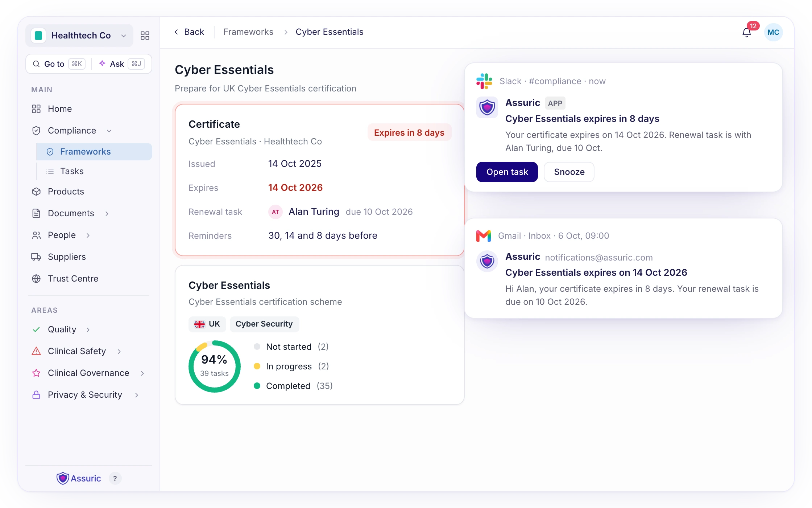Expand the Clinical Safety chevron
The height and width of the screenshot is (508, 812).
pyautogui.click(x=119, y=351)
